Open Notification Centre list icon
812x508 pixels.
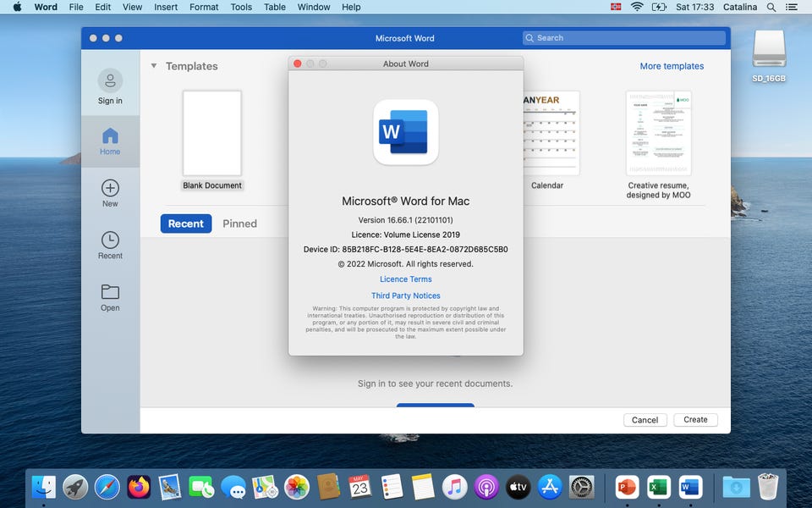pyautogui.click(x=791, y=8)
